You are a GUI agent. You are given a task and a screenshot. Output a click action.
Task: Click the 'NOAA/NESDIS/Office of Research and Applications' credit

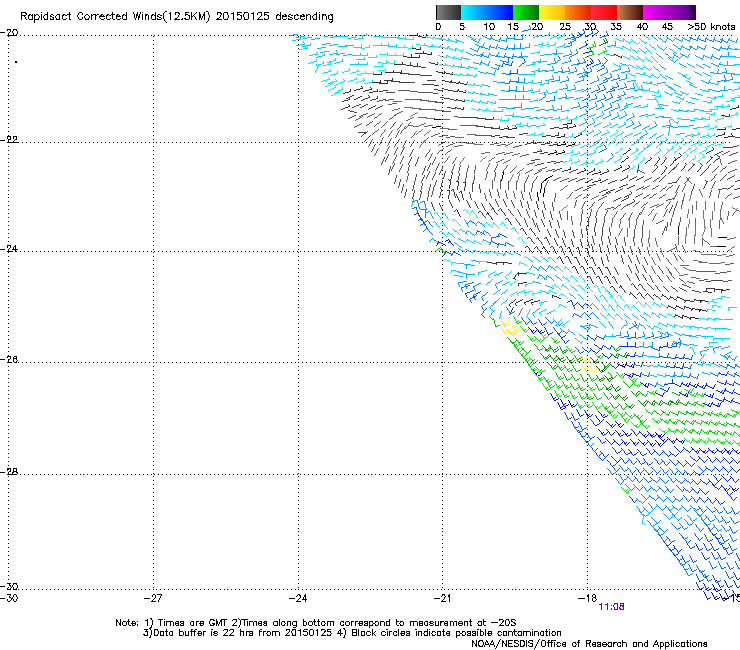pyautogui.click(x=589, y=644)
